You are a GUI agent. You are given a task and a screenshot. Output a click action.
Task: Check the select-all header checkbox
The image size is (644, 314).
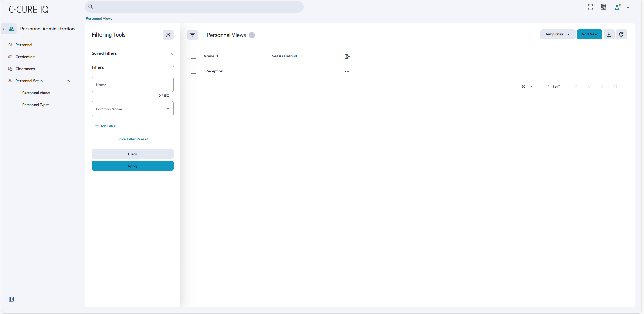pos(193,56)
